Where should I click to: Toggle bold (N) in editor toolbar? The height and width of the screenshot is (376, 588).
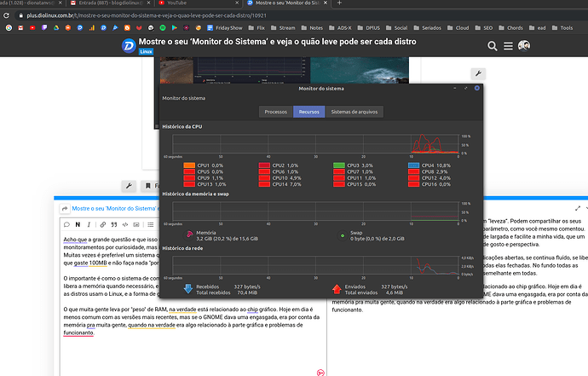point(78,224)
